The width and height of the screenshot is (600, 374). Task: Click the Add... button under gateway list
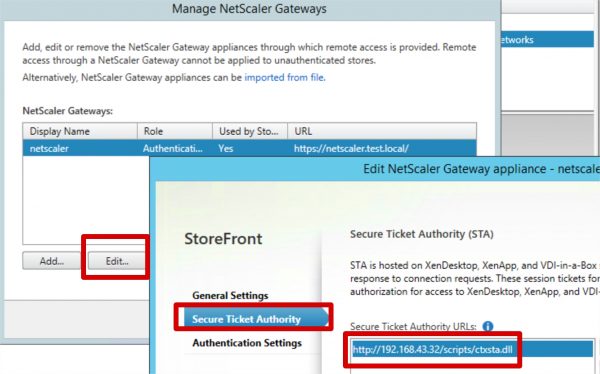coord(52,261)
